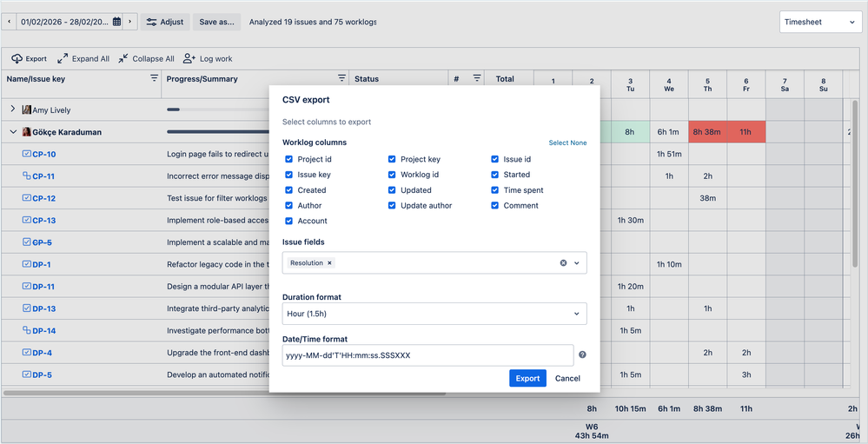868x444 pixels.
Task: Click the CP-13 task type icon
Action: click(x=26, y=220)
